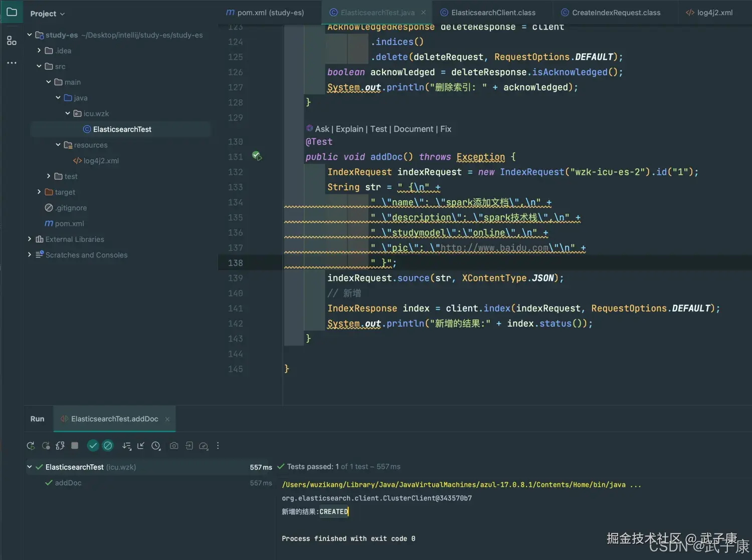The image size is (752, 560).
Task: Open the Project tool window folder icon
Action: click(11, 11)
